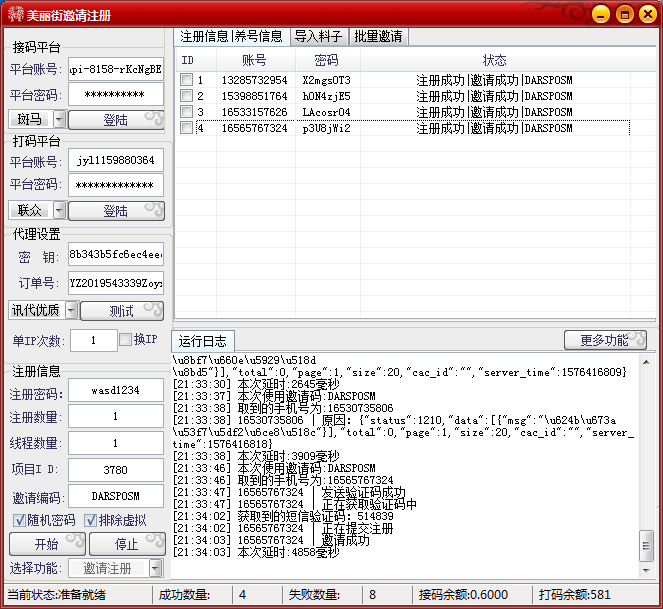
Task: Tick the checkbox for row 3 account 16533157626
Action: pos(186,112)
